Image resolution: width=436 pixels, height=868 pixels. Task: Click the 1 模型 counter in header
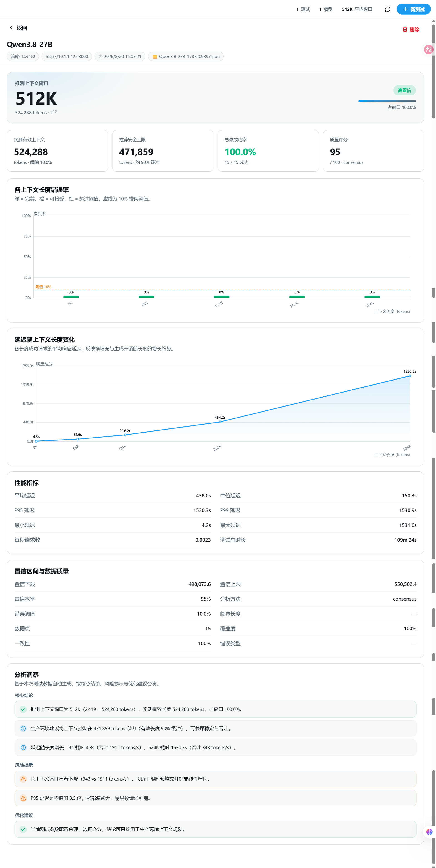point(326,9)
